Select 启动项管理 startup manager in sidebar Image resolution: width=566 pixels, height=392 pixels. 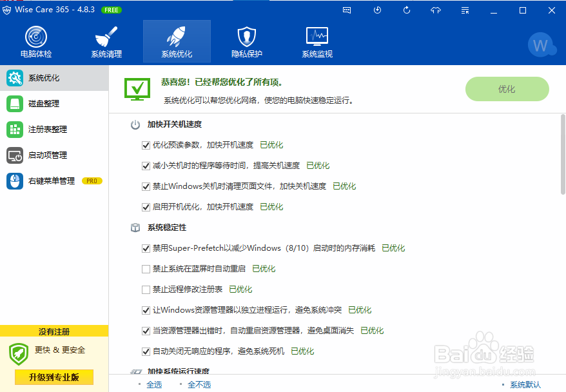[x=54, y=155]
